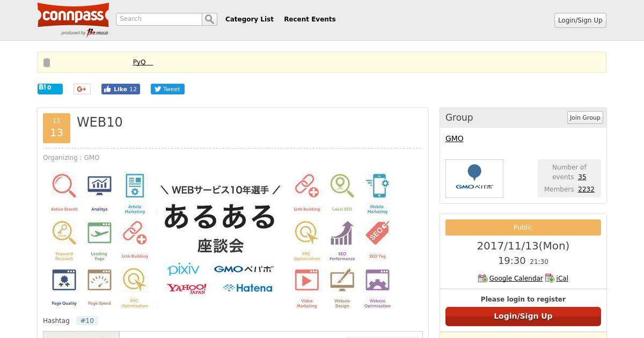Click the pixiv logo in banner
Screen dimensions: 644x338
(183, 269)
